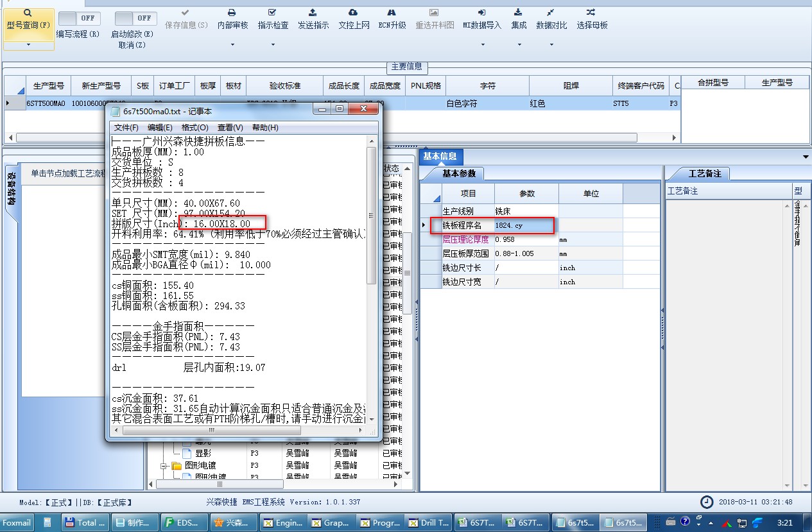The width and height of the screenshot is (812, 532).
Task: Click the 数据对比 compare icon
Action: click(551, 13)
